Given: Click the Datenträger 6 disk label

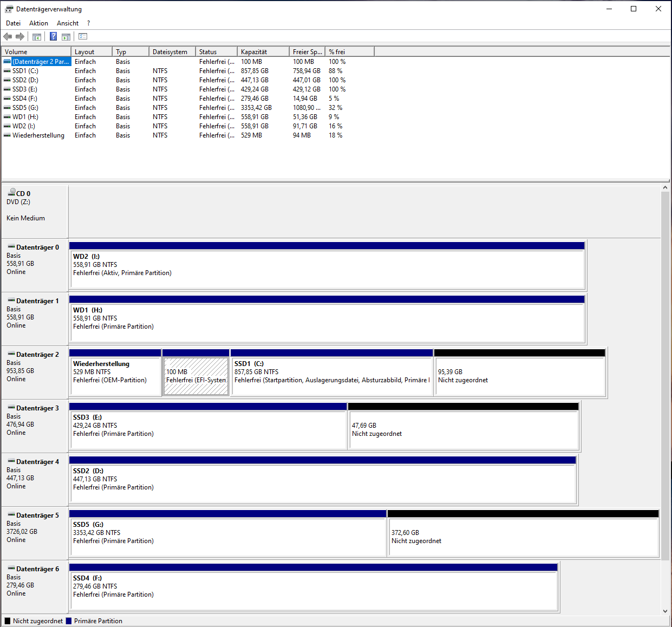Looking at the screenshot, I should tap(37, 569).
